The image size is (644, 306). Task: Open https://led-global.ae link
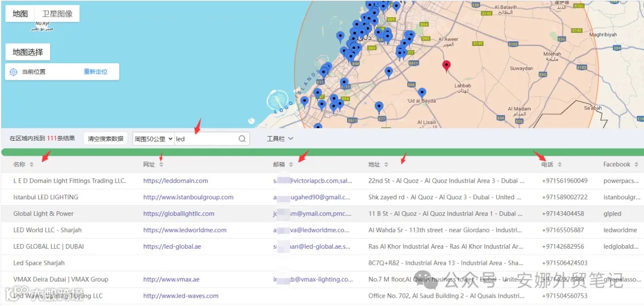point(172,246)
